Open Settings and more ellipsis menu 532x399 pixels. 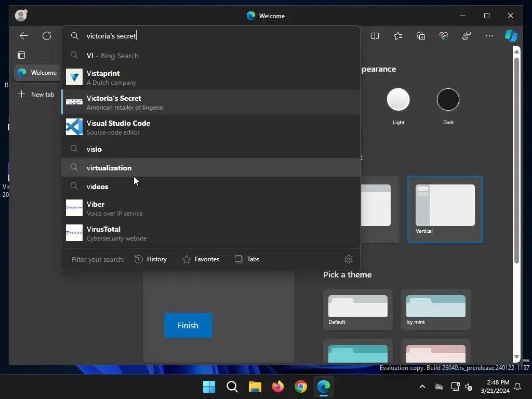click(489, 36)
